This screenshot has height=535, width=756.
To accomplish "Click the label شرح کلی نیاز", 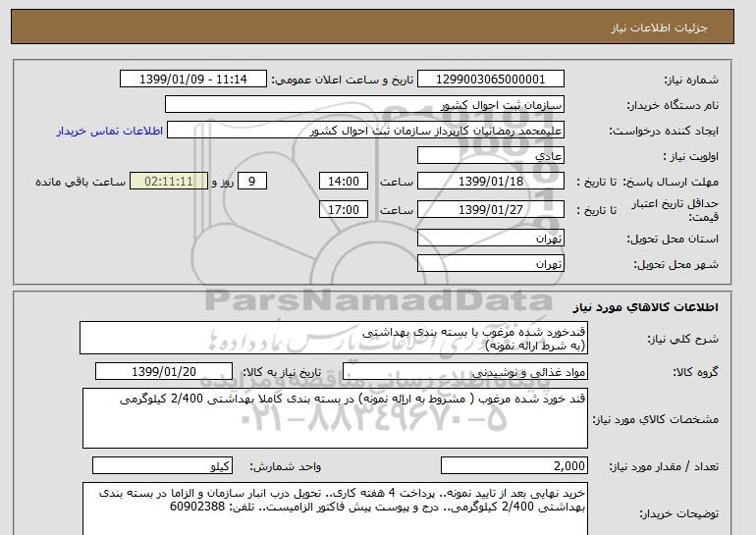I will coord(682,339).
